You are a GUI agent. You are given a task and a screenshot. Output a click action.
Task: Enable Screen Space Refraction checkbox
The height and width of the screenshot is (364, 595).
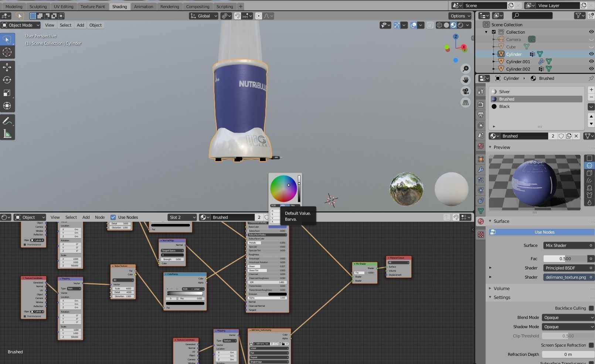pyautogui.click(x=591, y=345)
